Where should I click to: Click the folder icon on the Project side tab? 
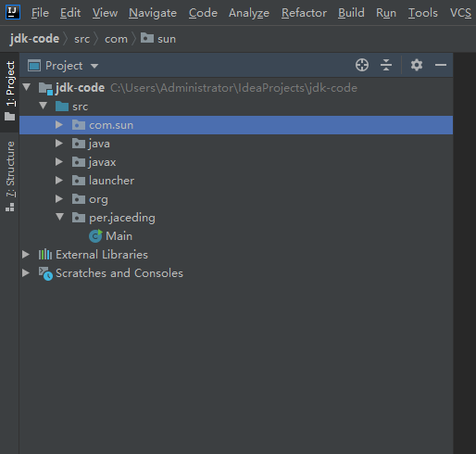click(10, 117)
